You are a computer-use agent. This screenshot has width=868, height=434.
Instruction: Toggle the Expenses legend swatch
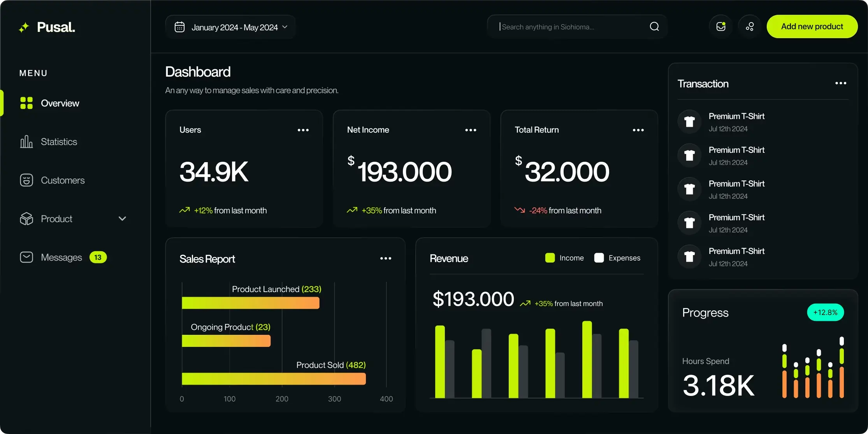pos(599,258)
